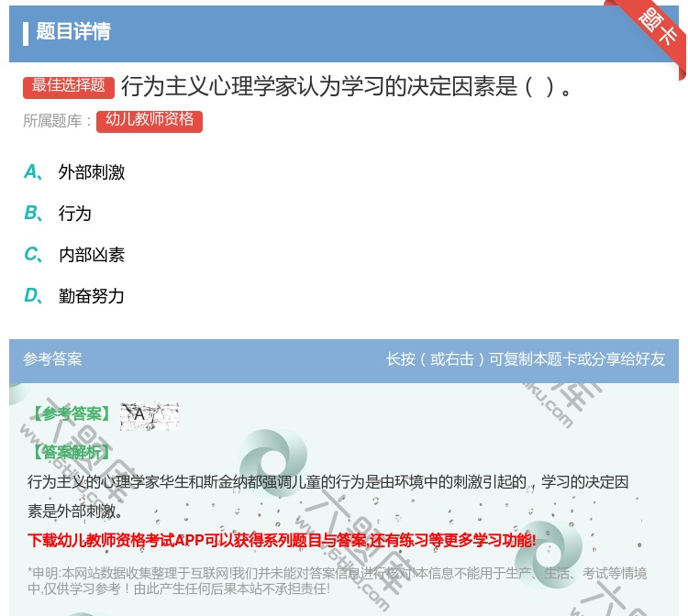Click the 最佳选择题 red tag
This screenshot has height=616, width=688.
point(69,87)
